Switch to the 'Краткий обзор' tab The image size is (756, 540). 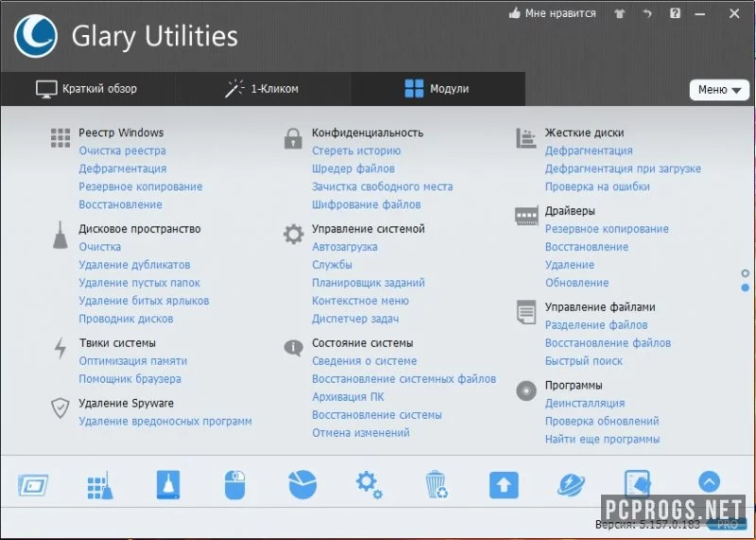pos(87,89)
